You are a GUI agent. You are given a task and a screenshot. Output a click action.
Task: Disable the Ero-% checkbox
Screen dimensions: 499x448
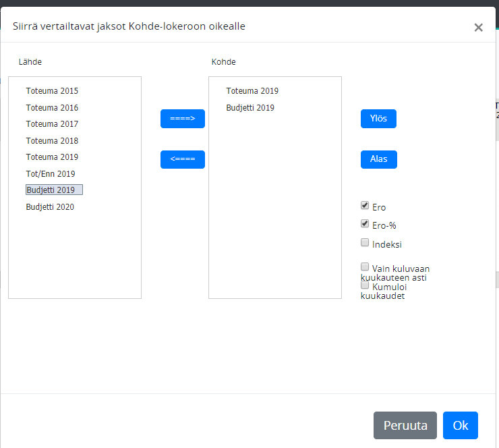coord(365,223)
